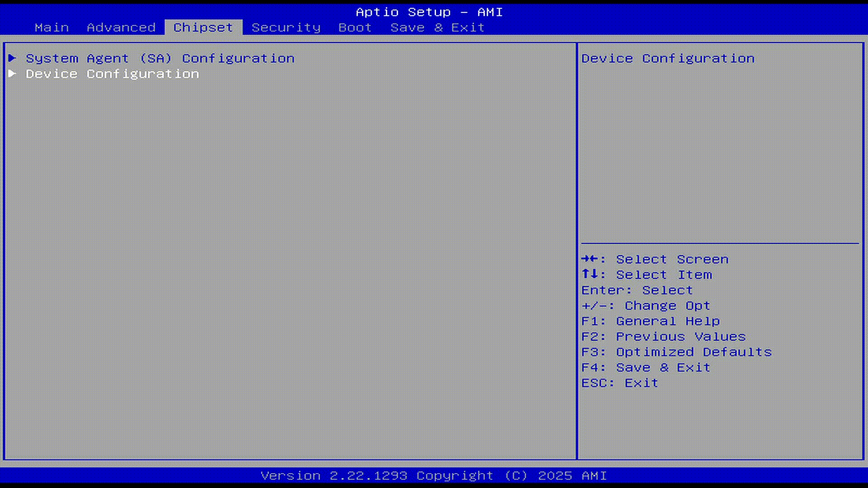The height and width of the screenshot is (488, 868).
Task: Click arrow beside System Agent (SA) Configuration
Action: 12,58
